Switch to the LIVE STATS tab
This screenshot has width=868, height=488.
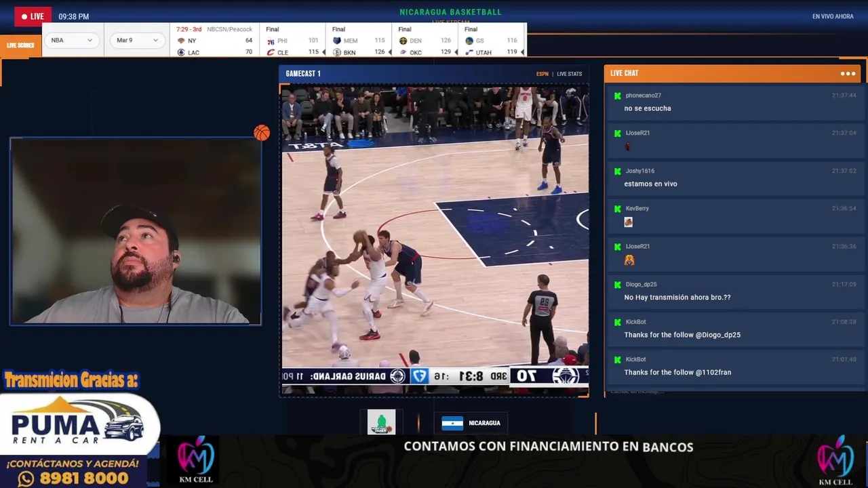point(570,74)
